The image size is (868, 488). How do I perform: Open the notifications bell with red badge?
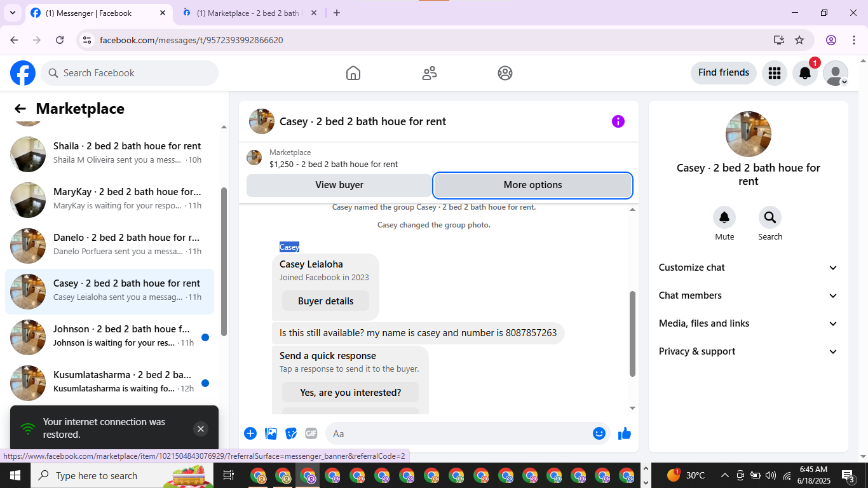(805, 73)
